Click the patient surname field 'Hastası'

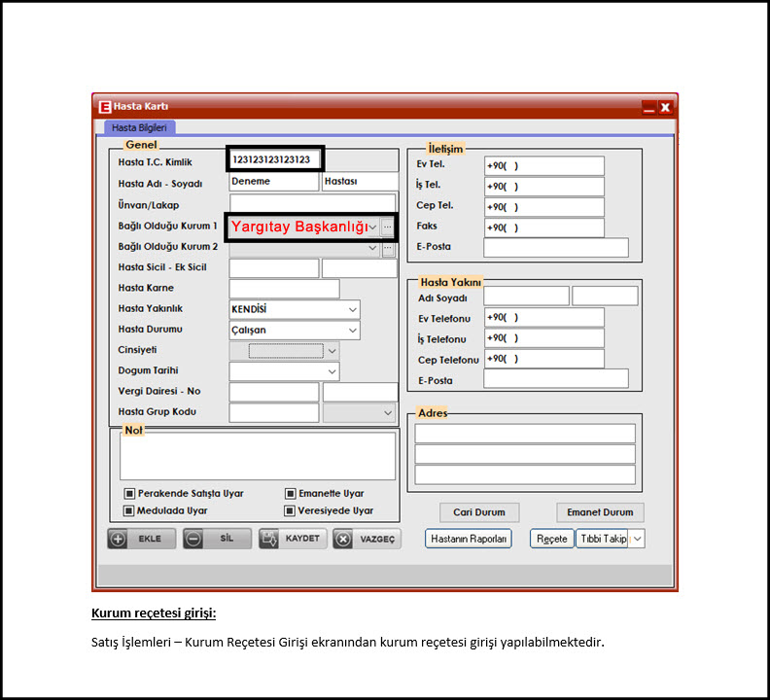360,181
